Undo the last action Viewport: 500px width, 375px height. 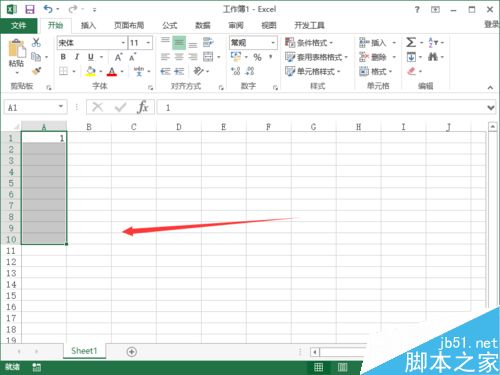point(48,9)
